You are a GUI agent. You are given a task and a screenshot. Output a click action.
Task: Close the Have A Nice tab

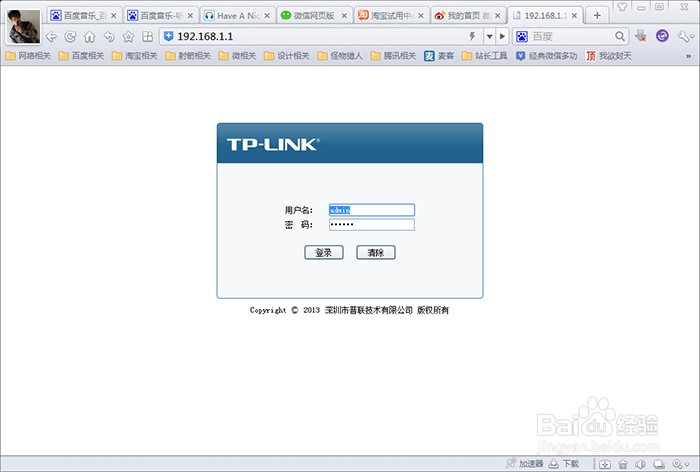(267, 16)
